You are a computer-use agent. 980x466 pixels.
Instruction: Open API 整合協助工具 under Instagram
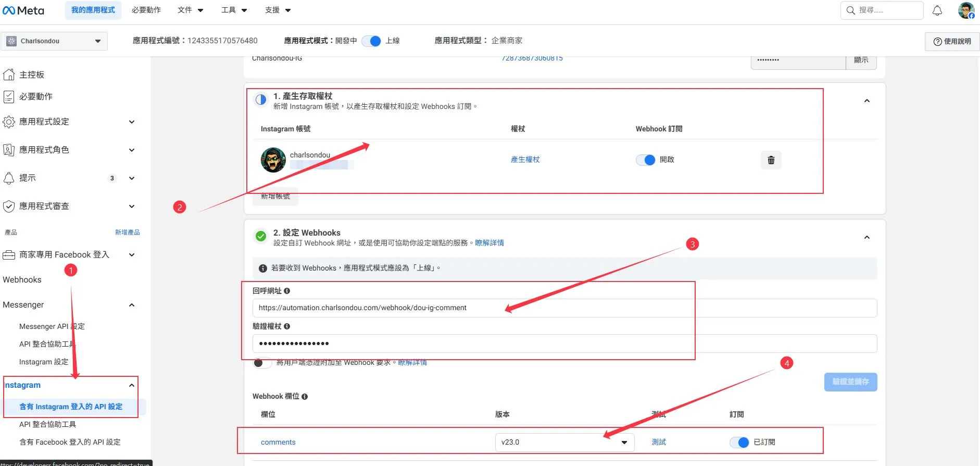tap(47, 424)
